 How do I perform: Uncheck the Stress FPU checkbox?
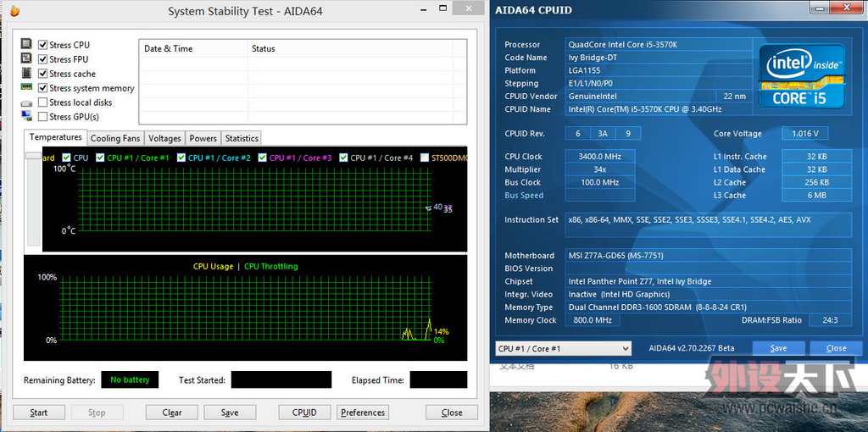42,59
